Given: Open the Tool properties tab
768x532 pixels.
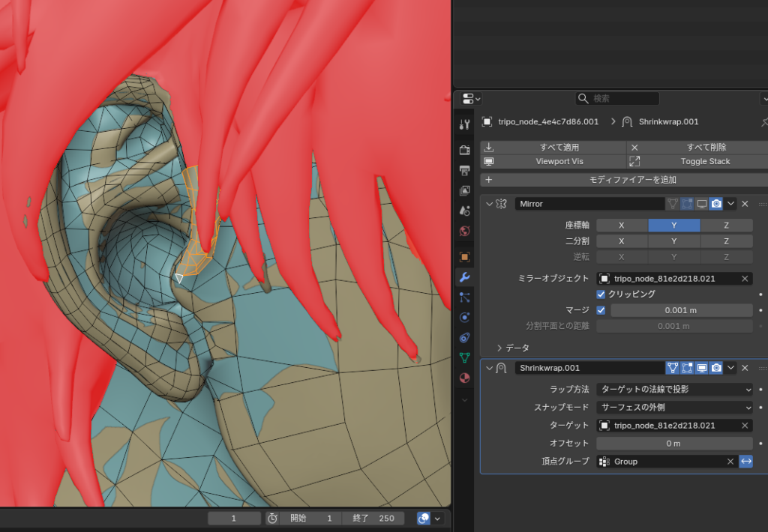Looking at the screenshot, I should click(464, 124).
